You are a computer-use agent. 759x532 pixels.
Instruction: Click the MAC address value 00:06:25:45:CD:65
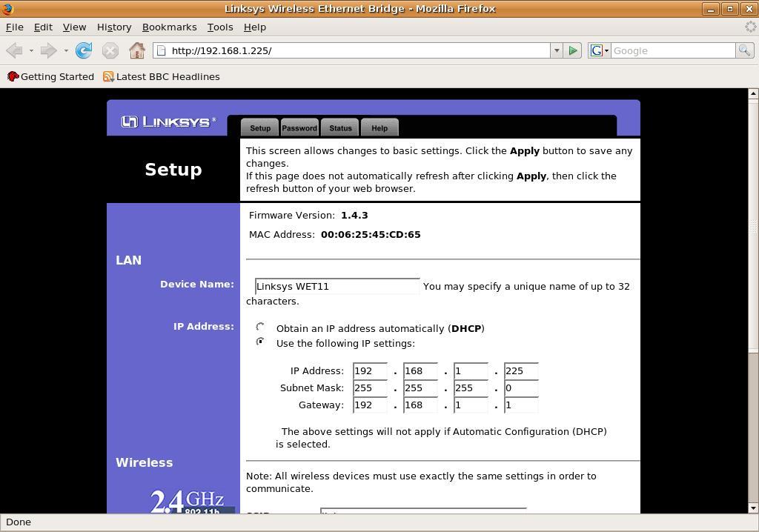click(371, 235)
